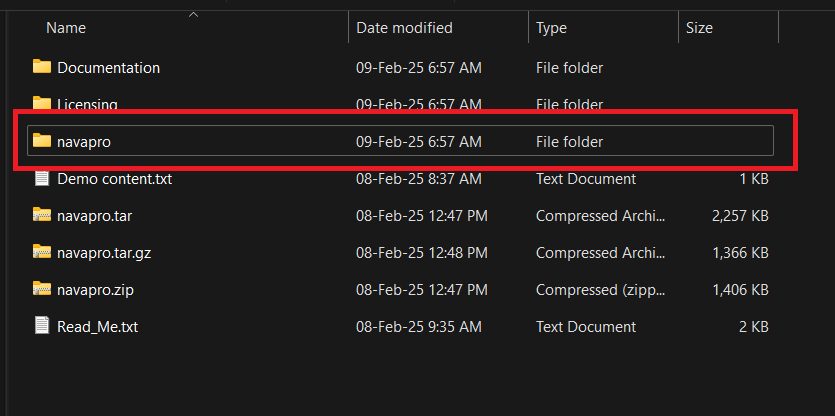This screenshot has width=835, height=416.
Task: Select the navapro.tar.gz file name
Action: pos(104,252)
